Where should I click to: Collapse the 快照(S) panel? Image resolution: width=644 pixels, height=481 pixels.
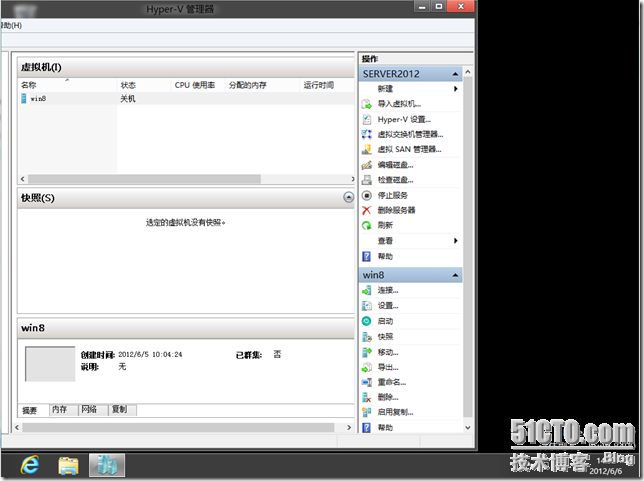348,198
